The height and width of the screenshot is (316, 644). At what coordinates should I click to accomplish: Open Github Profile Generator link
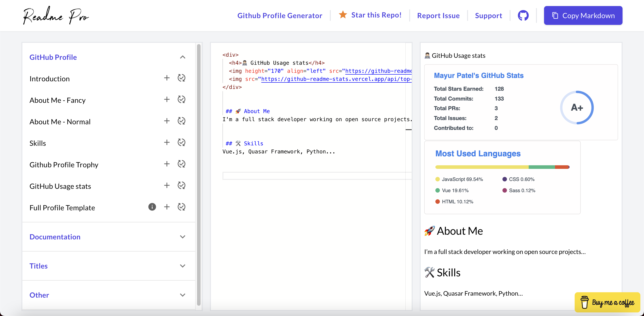tap(280, 15)
